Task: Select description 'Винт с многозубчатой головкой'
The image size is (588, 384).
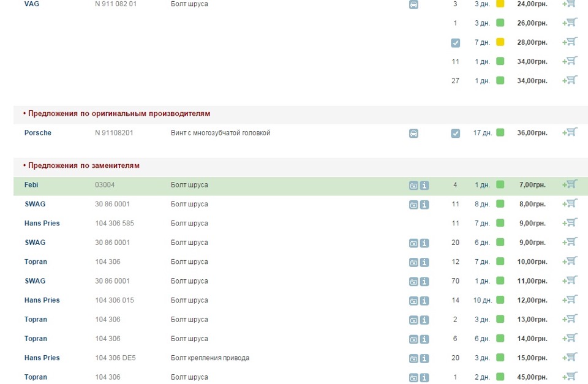Action: coord(221,133)
